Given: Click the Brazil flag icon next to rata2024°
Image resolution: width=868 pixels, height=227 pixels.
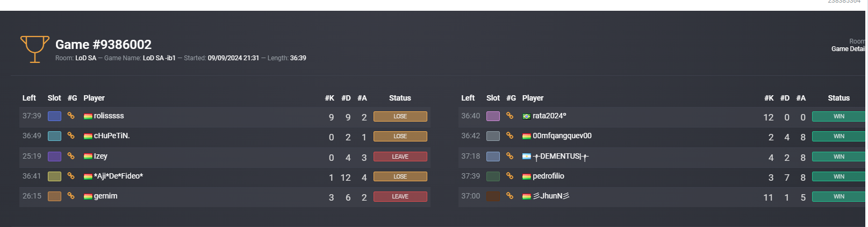Looking at the screenshot, I should 527,116.
